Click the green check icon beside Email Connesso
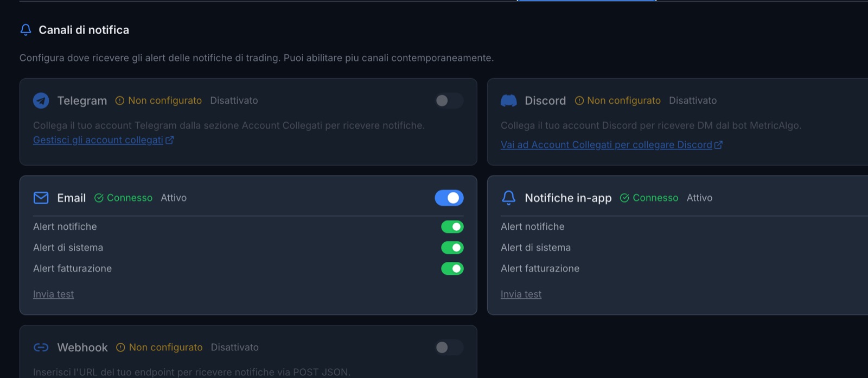 coord(99,198)
